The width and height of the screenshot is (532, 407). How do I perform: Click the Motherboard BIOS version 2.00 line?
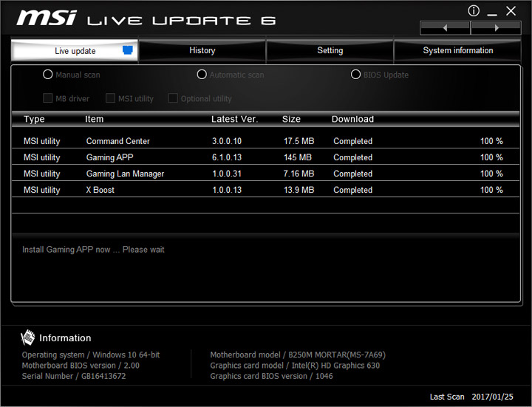(81, 366)
